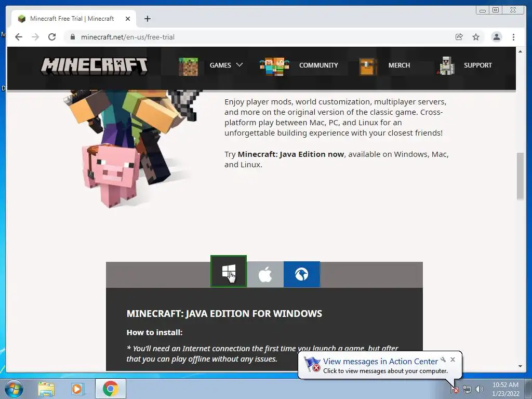Bookmark this page with star icon
This screenshot has height=399, width=532.
pyautogui.click(x=476, y=37)
